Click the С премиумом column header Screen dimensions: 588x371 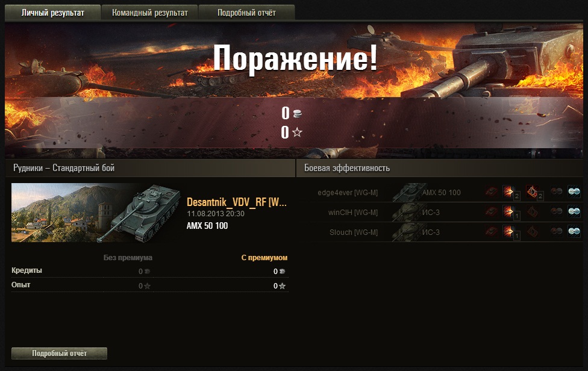tap(264, 258)
